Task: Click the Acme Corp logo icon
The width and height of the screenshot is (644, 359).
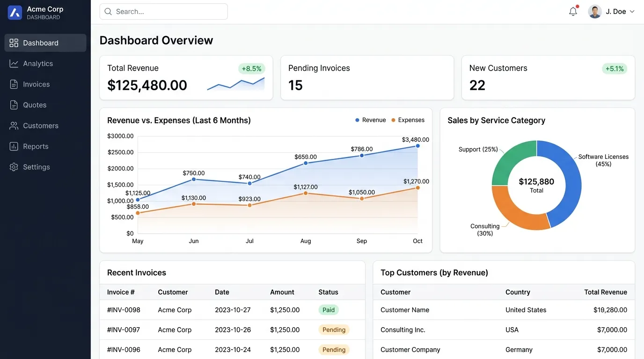Action: (15, 13)
